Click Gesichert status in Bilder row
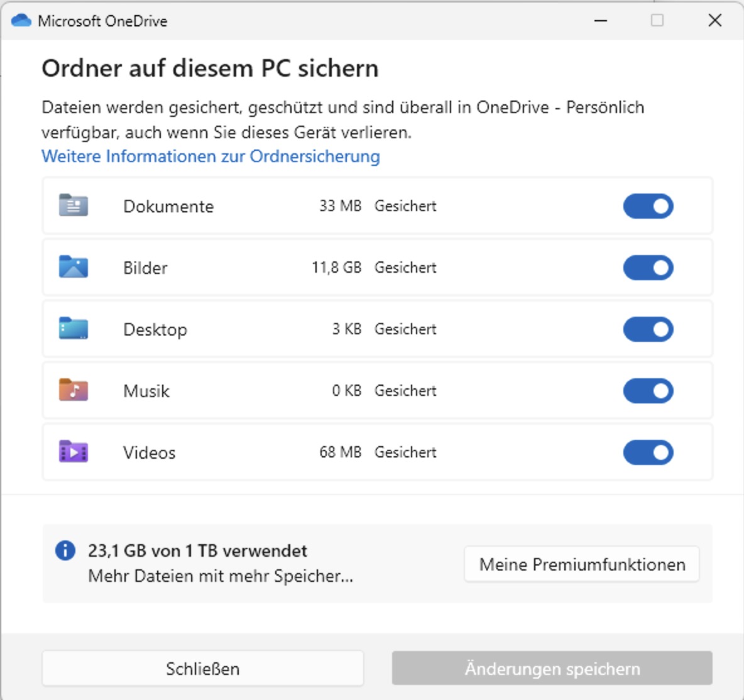Screen dimensions: 744x700 pos(406,268)
